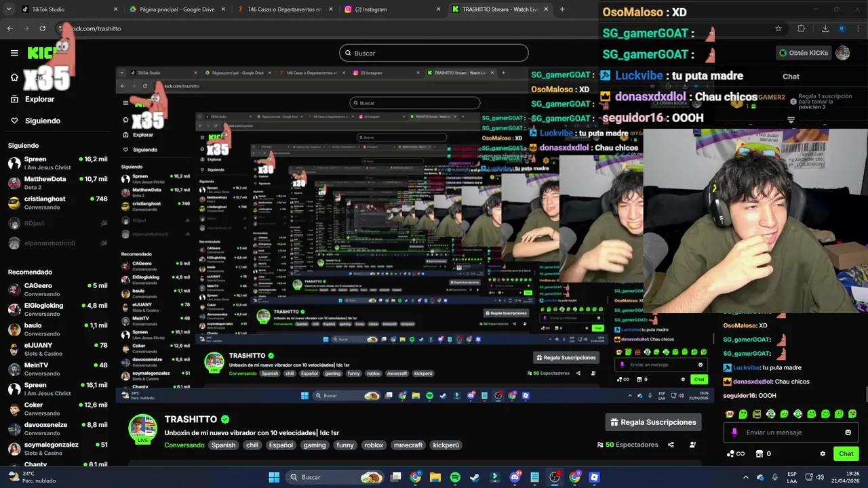Click the Windows Start button
868x488 pixels.
tap(274, 477)
